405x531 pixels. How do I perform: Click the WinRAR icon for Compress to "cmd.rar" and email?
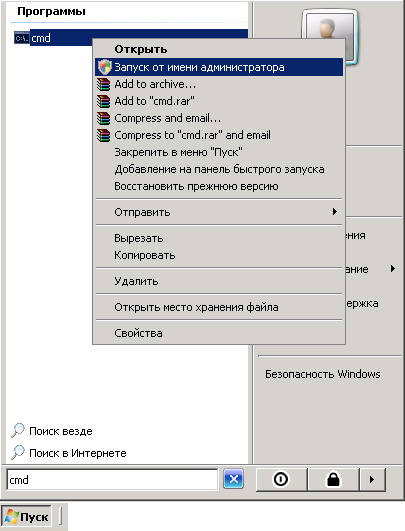pos(103,135)
